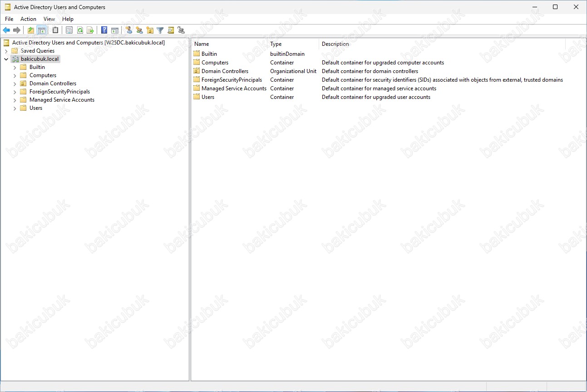The width and height of the screenshot is (587, 392).
Task: Expand ForeignSecurityPrincipals tree node
Action: [15, 92]
